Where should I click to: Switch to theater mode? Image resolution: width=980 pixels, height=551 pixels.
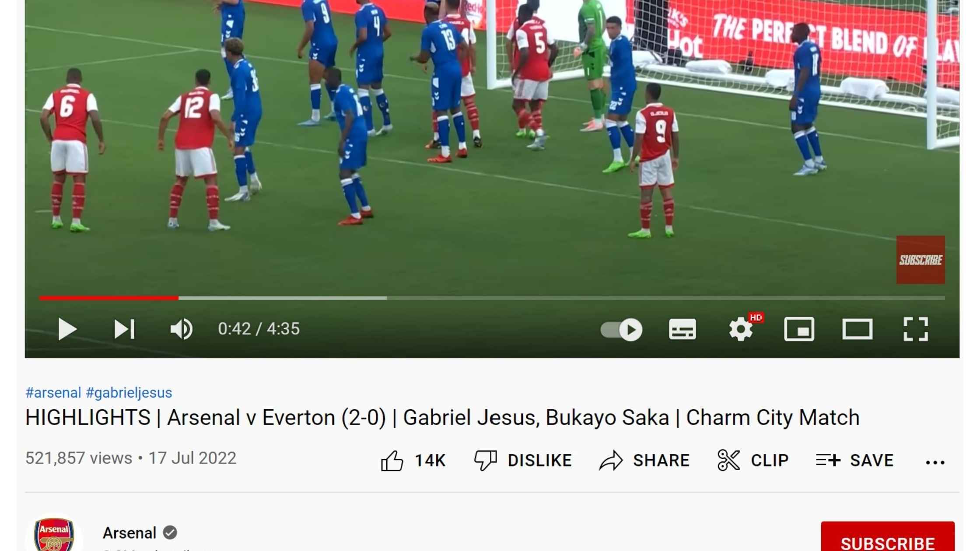[857, 329]
